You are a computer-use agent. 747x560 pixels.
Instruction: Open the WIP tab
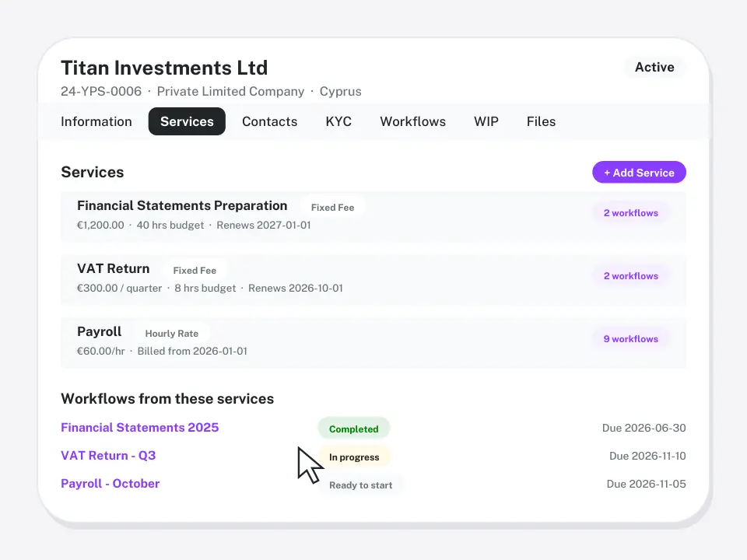pos(486,121)
